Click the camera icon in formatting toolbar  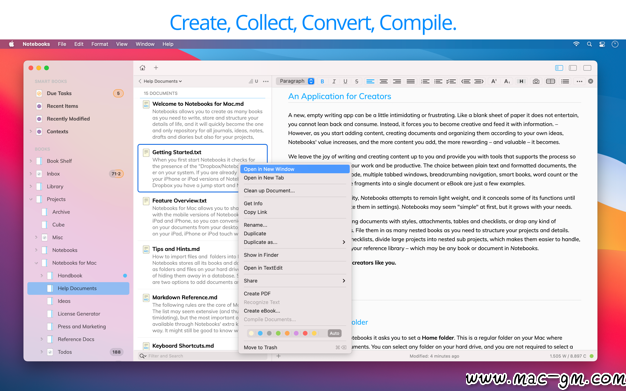pyautogui.click(x=536, y=81)
